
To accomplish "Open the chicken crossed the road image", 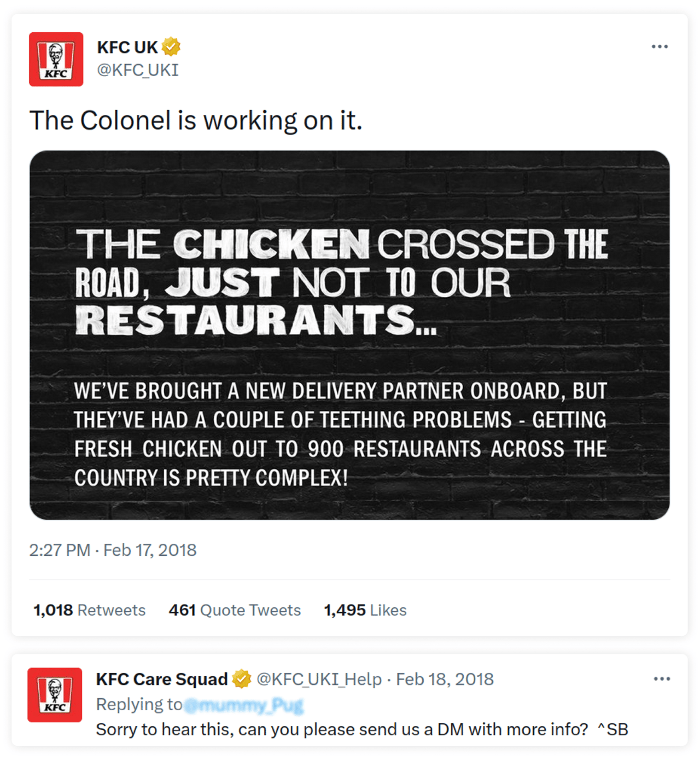I will tap(350, 335).
